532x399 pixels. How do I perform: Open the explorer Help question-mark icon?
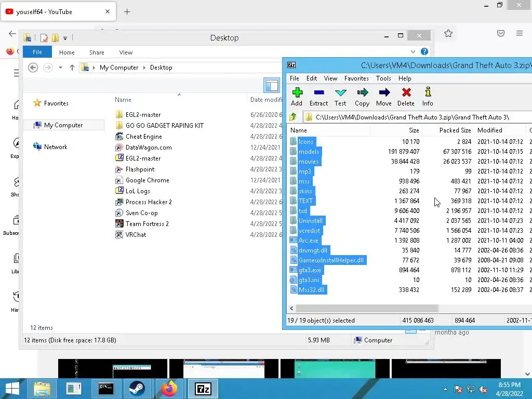tap(424, 51)
